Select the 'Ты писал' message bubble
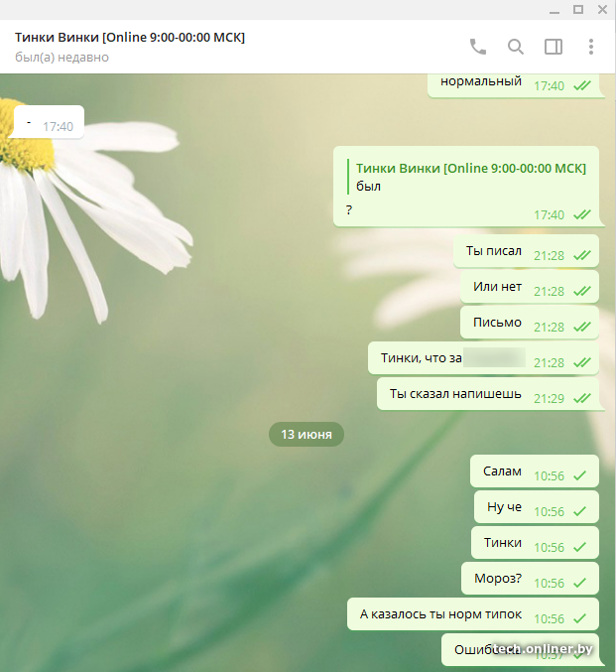The width and height of the screenshot is (616, 672). [x=493, y=252]
